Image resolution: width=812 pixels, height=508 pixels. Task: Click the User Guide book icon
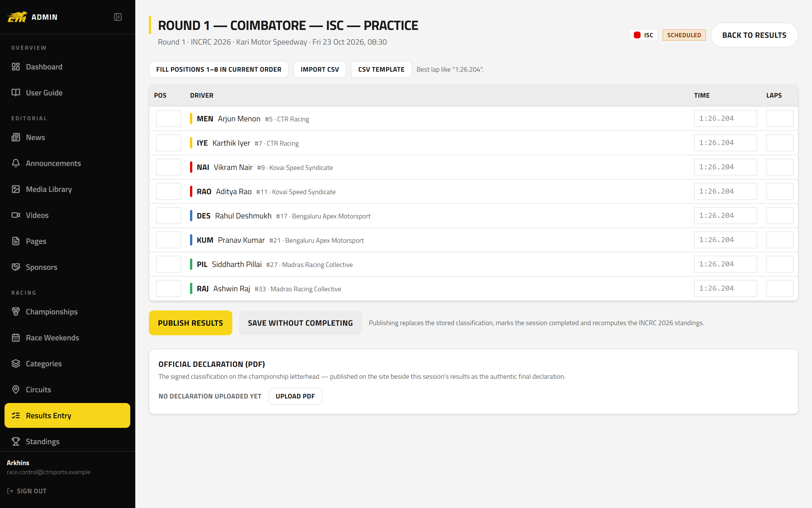pos(16,92)
